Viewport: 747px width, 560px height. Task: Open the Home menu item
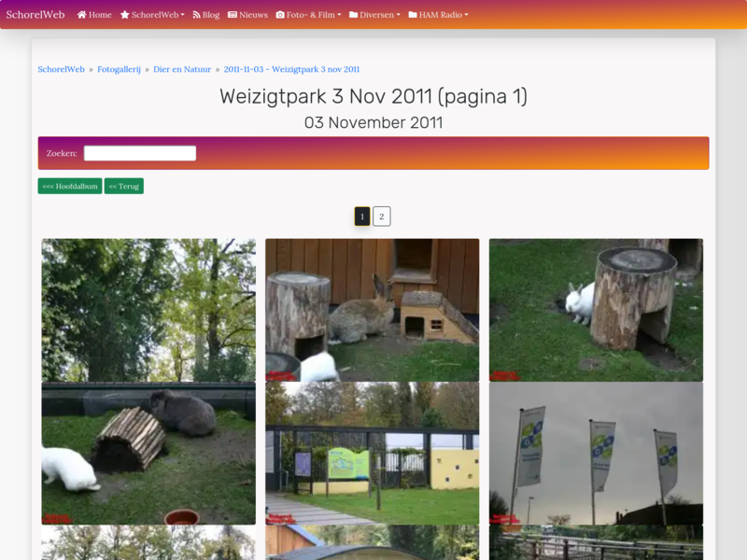click(94, 15)
